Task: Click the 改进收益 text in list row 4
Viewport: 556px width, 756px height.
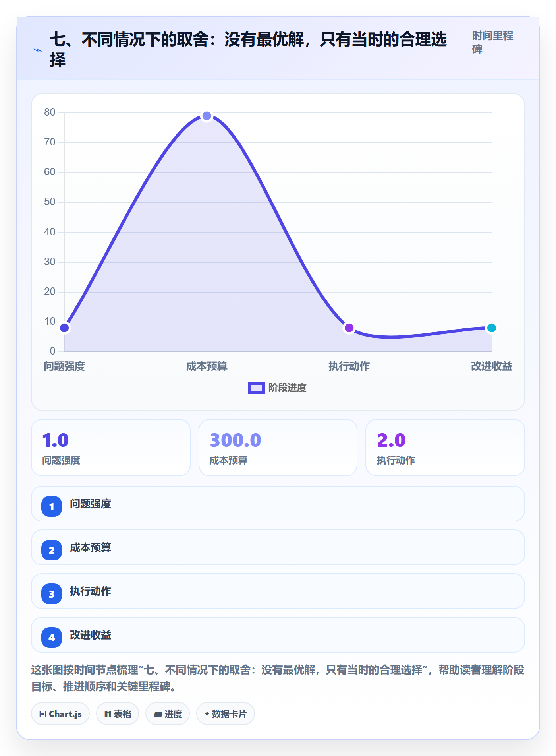Action: (91, 635)
